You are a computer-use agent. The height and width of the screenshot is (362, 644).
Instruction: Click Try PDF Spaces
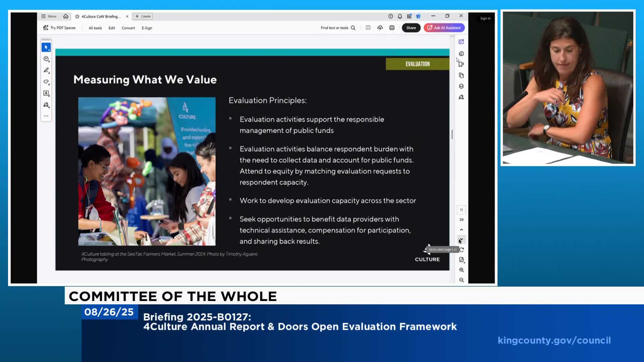59,28
